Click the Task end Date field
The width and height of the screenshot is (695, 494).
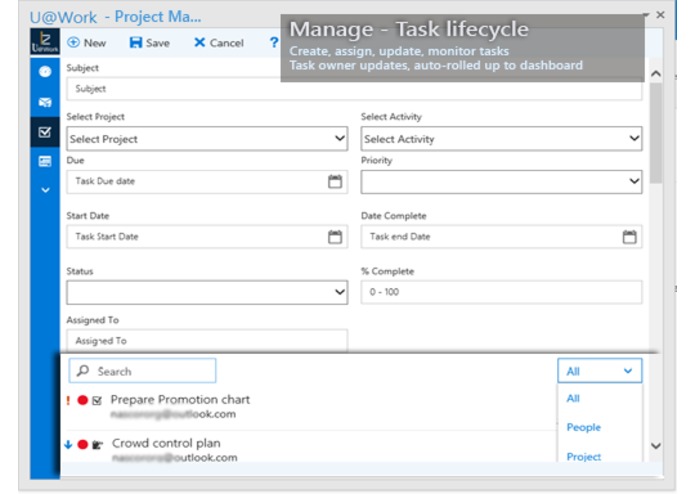tap(501, 237)
